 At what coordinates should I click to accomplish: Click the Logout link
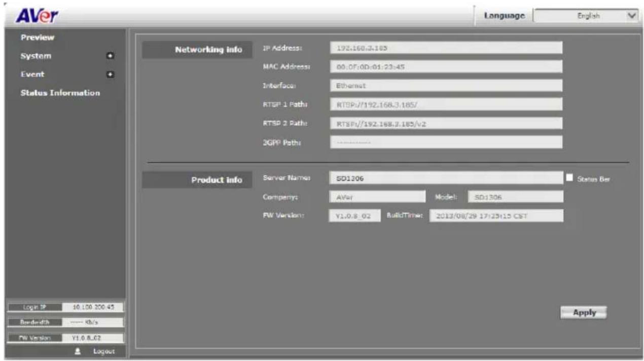tap(104, 351)
